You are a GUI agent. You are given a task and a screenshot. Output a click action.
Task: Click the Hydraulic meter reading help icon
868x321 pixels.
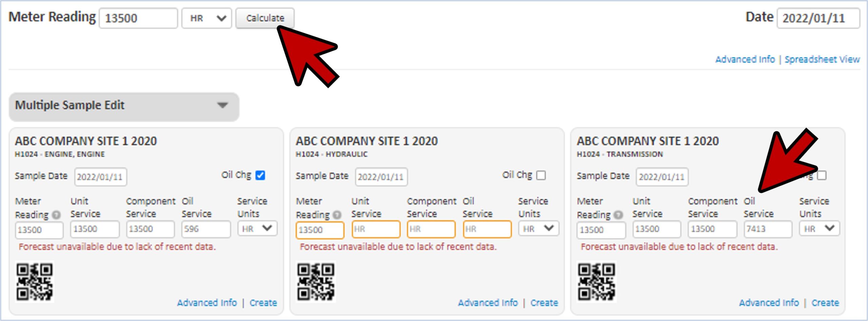pos(337,215)
